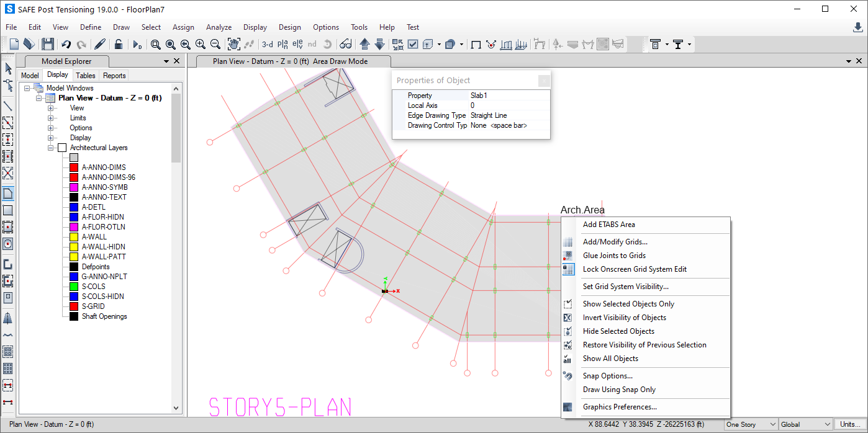The height and width of the screenshot is (433, 868).
Task: Select the arrow pointer tool
Action: 8,69
